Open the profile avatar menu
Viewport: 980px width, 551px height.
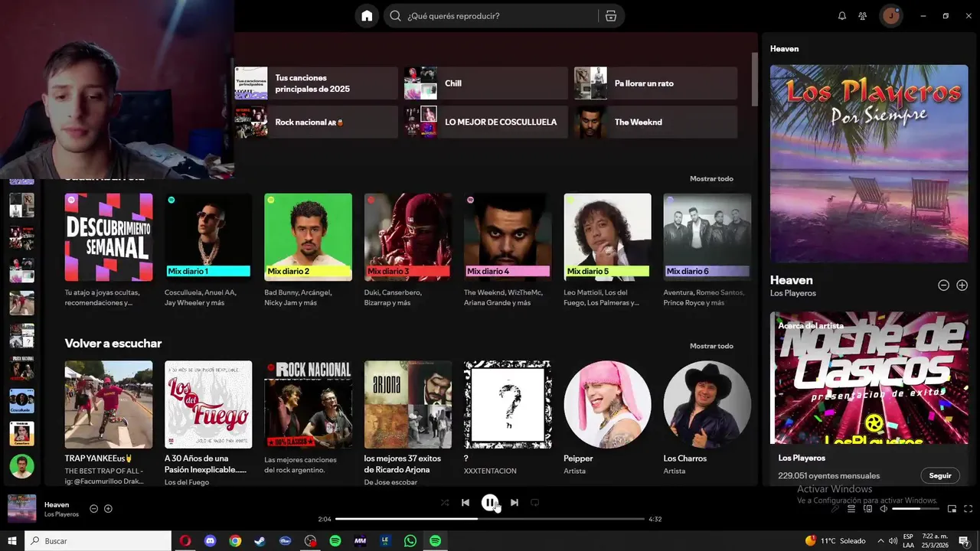[x=891, y=16]
